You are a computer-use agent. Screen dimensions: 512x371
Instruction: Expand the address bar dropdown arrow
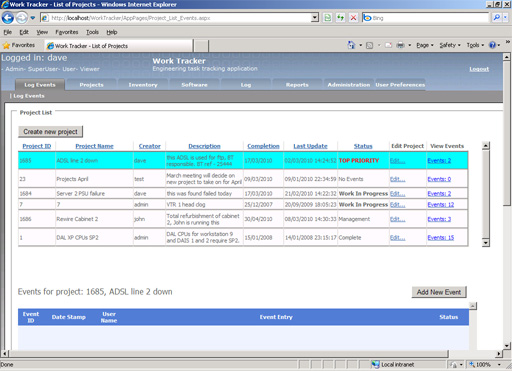[x=315, y=18]
